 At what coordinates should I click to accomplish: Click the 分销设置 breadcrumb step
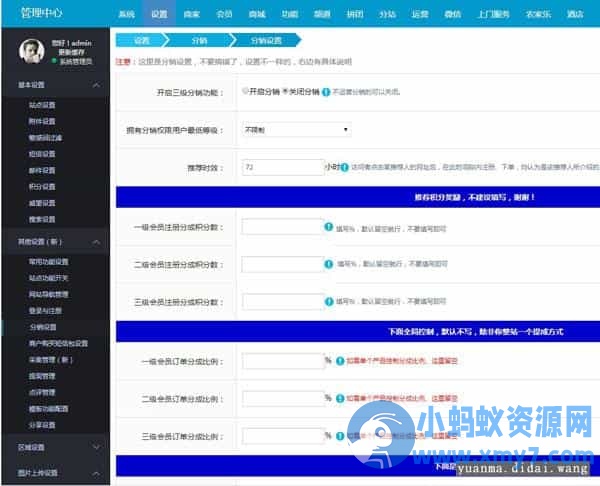[266, 40]
